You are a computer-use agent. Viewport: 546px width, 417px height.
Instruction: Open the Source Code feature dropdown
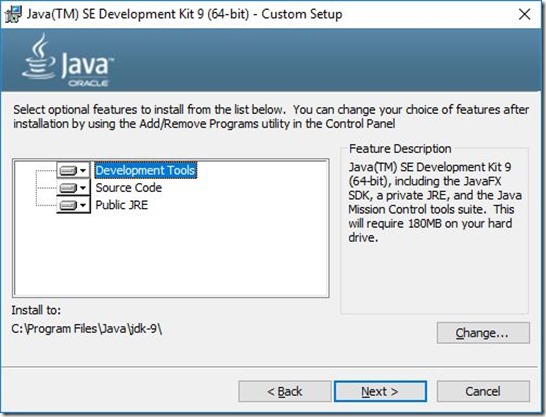coord(73,188)
